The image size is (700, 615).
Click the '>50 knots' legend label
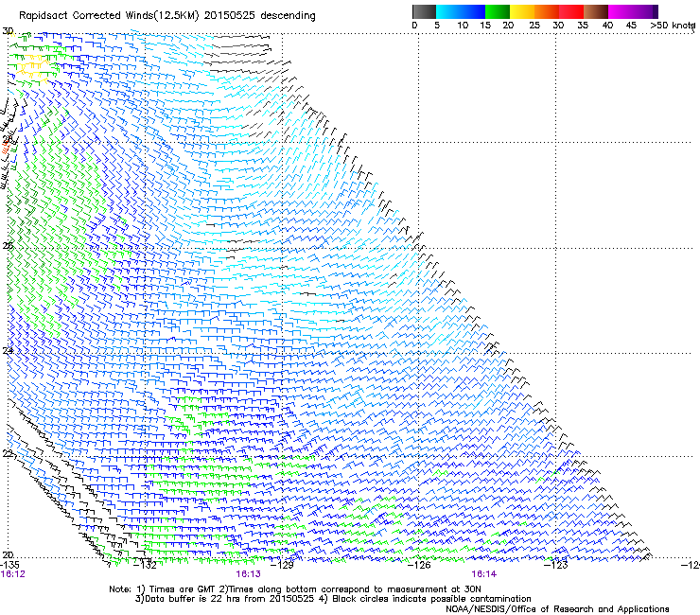673,26
